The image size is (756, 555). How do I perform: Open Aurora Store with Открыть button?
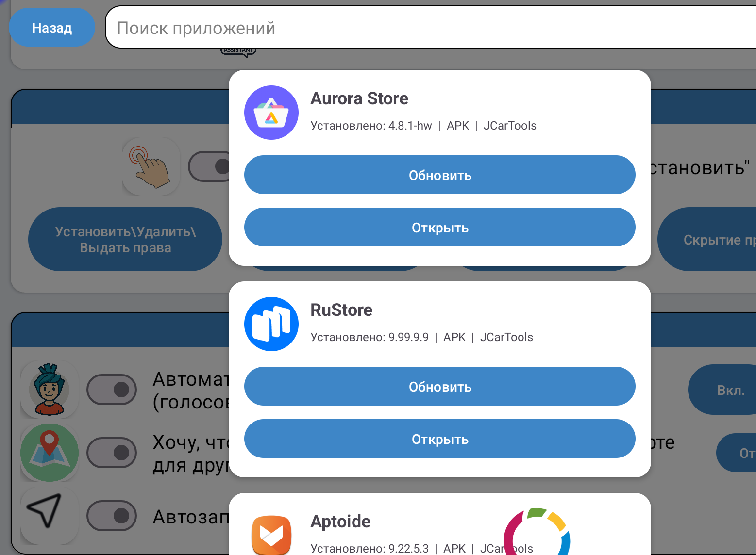pyautogui.click(x=440, y=227)
